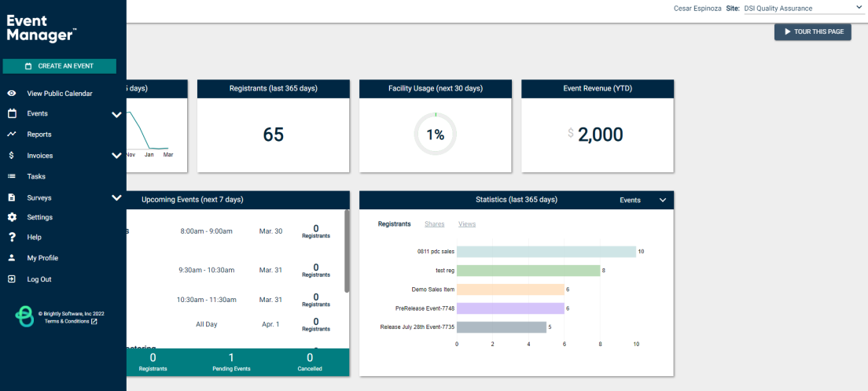Click the dollar sign icon for Invoices
The height and width of the screenshot is (391, 868).
click(x=12, y=156)
